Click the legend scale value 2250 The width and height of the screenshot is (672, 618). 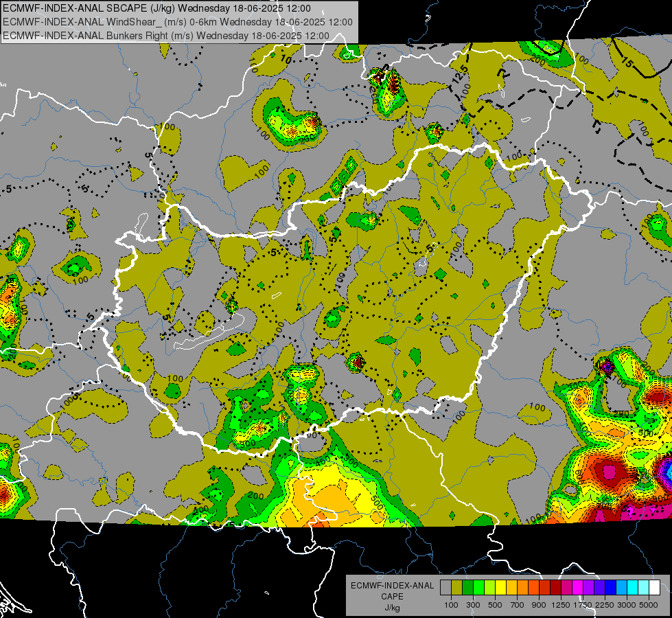605,605
